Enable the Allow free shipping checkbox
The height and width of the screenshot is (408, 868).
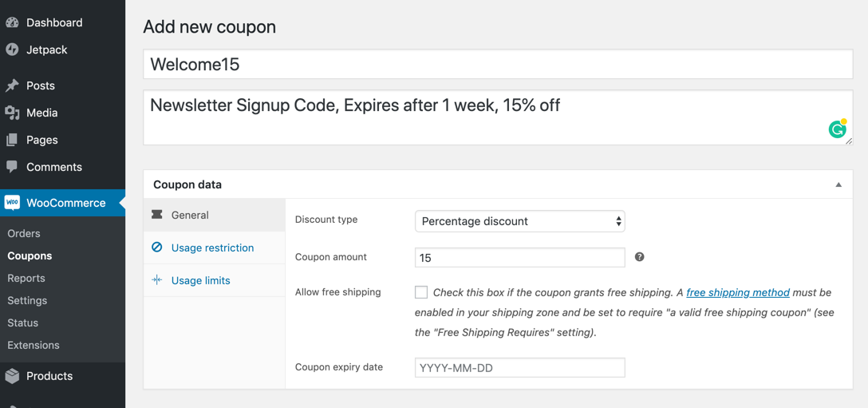pyautogui.click(x=421, y=292)
